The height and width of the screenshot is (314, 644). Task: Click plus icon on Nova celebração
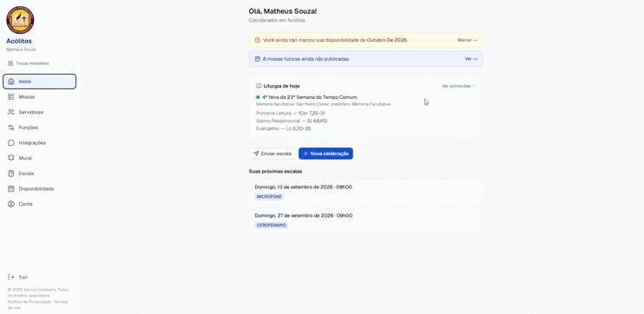click(306, 154)
